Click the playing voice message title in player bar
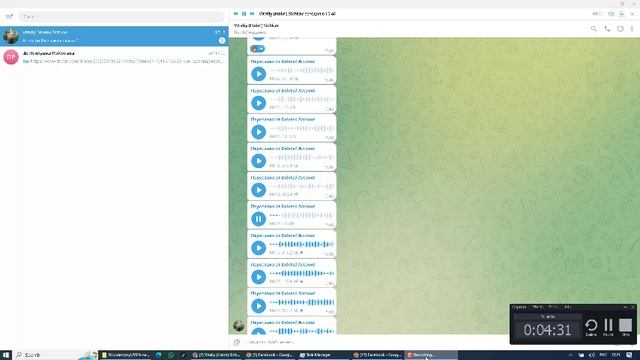640x360 pixels. click(298, 14)
